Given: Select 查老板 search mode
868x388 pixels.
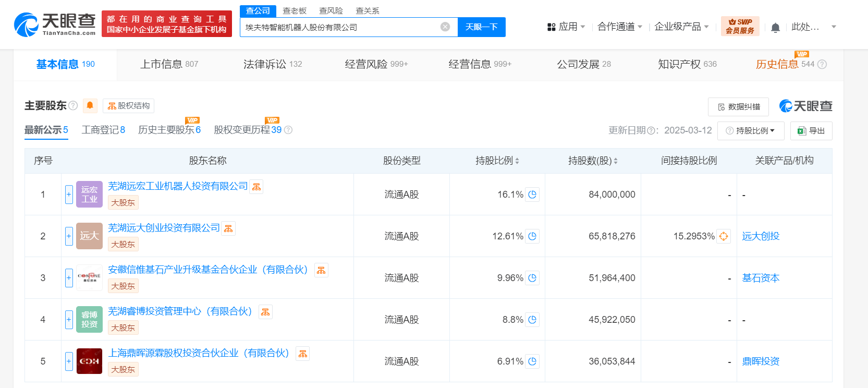Looking at the screenshot, I should pyautogui.click(x=295, y=11).
